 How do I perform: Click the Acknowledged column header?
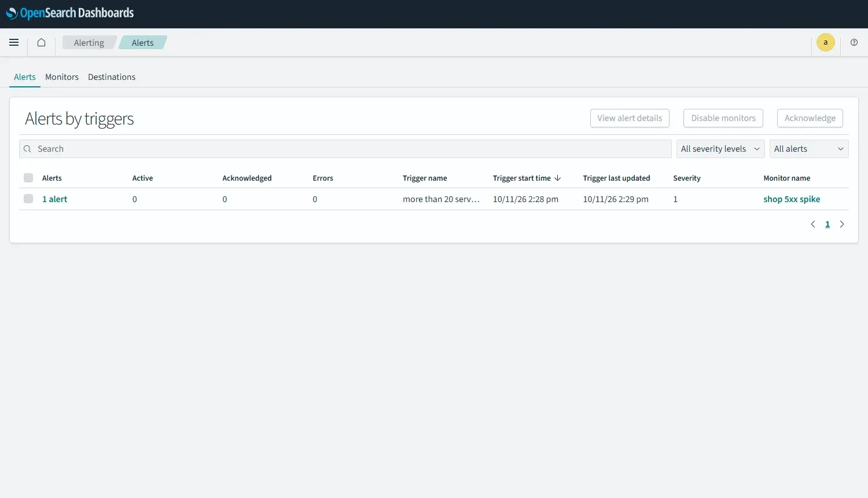tap(247, 178)
